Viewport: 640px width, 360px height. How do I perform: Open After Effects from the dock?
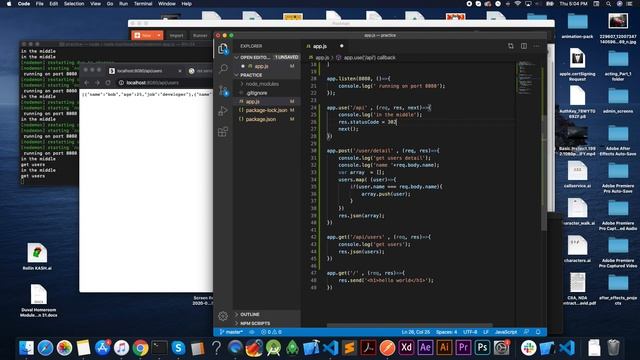click(x=425, y=348)
